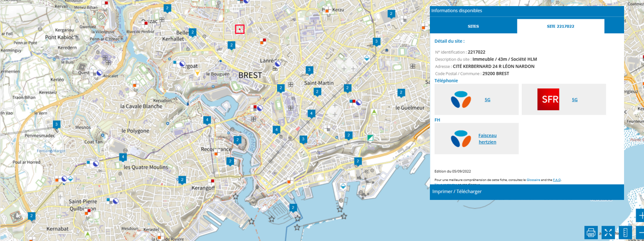Image resolution: width=644 pixels, height=241 pixels.
Task: Zoom in with the plus button
Action: point(640,215)
